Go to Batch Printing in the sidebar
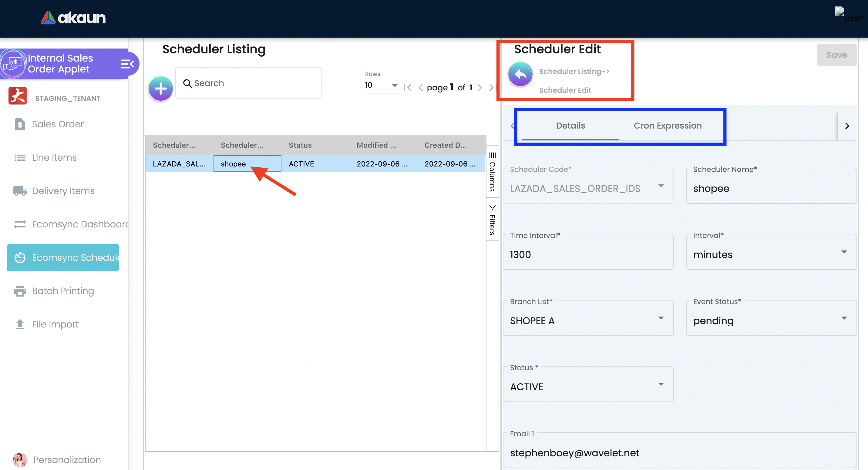 click(x=63, y=291)
